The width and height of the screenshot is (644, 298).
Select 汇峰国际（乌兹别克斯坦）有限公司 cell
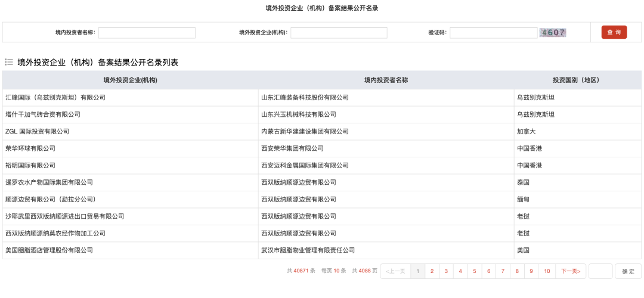(x=130, y=98)
